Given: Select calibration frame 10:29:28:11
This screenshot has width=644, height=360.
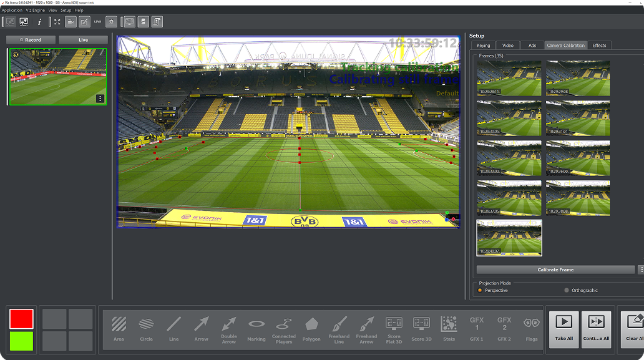Looking at the screenshot, I should [x=509, y=78].
